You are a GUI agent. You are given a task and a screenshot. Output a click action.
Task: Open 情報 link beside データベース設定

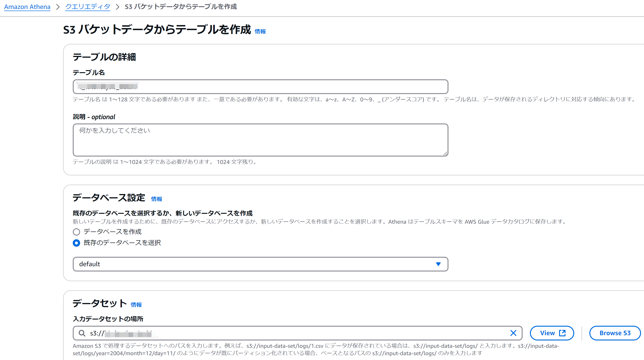coord(157,199)
